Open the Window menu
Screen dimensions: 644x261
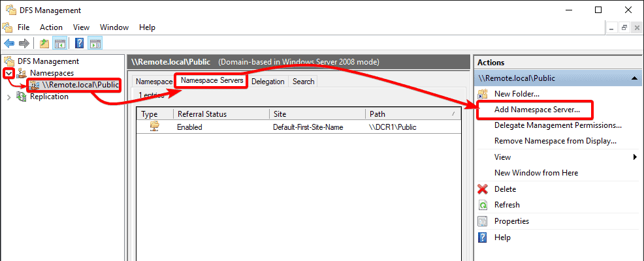pos(114,27)
